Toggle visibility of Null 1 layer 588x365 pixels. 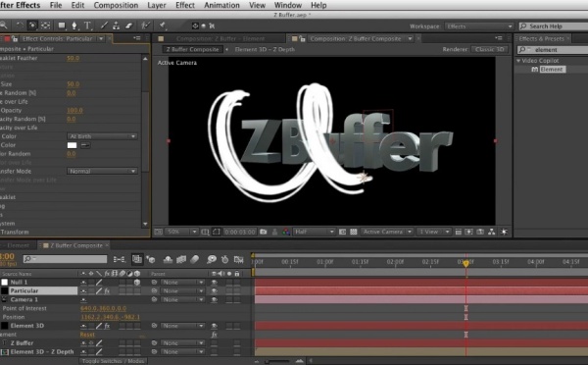tap(214, 282)
